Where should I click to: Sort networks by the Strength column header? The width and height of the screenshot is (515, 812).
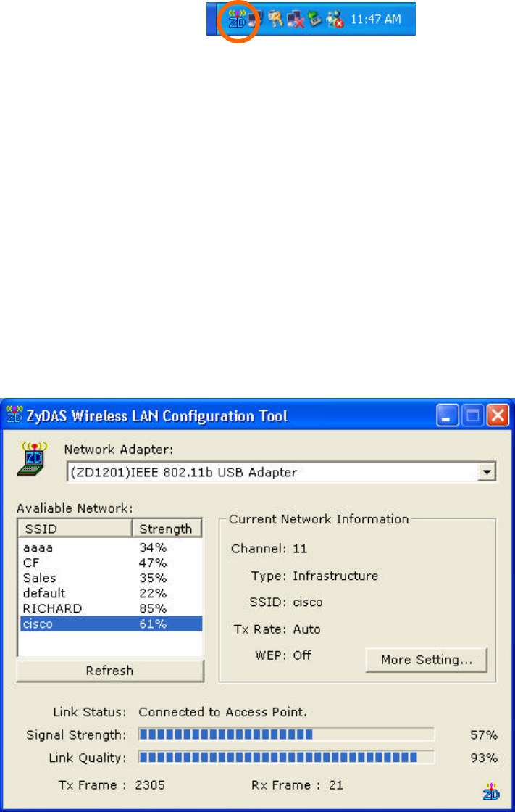pyautogui.click(x=167, y=529)
